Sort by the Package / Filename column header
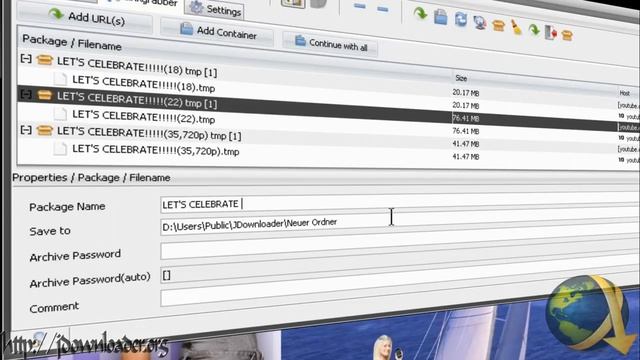 [x=72, y=42]
